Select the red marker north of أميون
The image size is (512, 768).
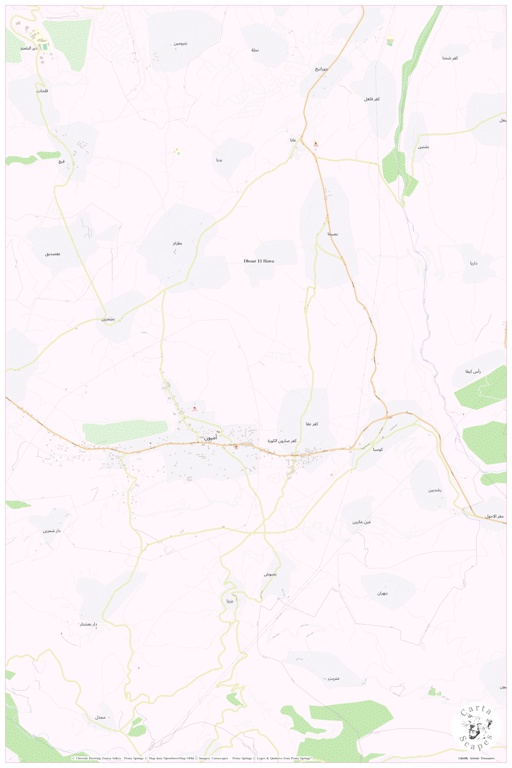click(x=195, y=408)
